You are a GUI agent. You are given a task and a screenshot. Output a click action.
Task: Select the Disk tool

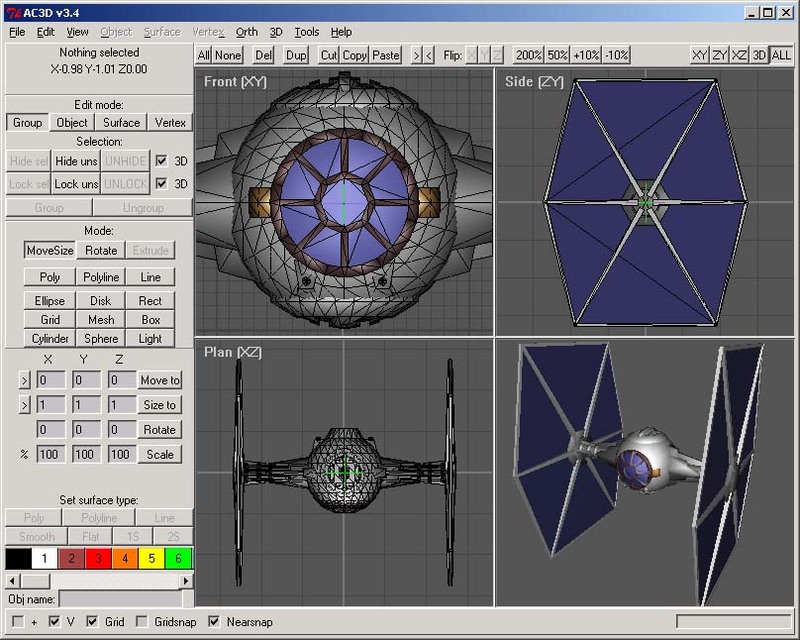(101, 301)
